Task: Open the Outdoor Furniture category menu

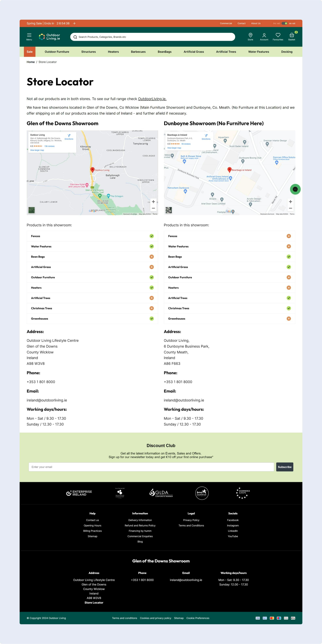Action: [57, 52]
